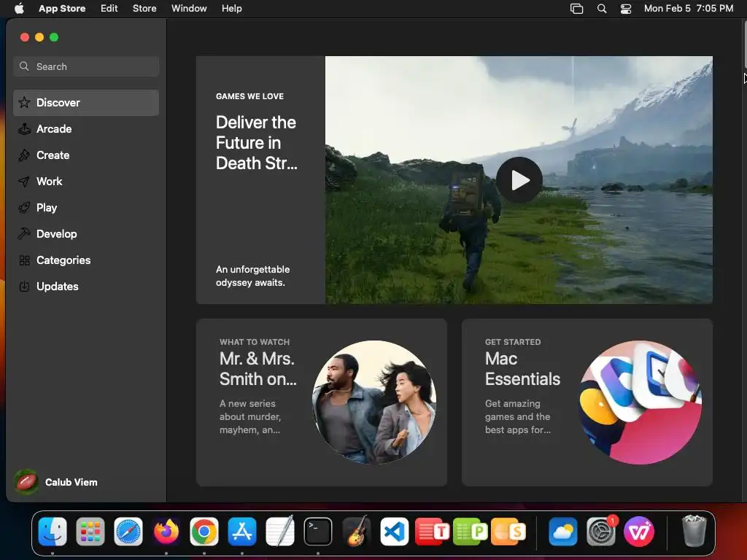Open Stage Manager from menu bar
The image size is (747, 560).
coord(576,9)
